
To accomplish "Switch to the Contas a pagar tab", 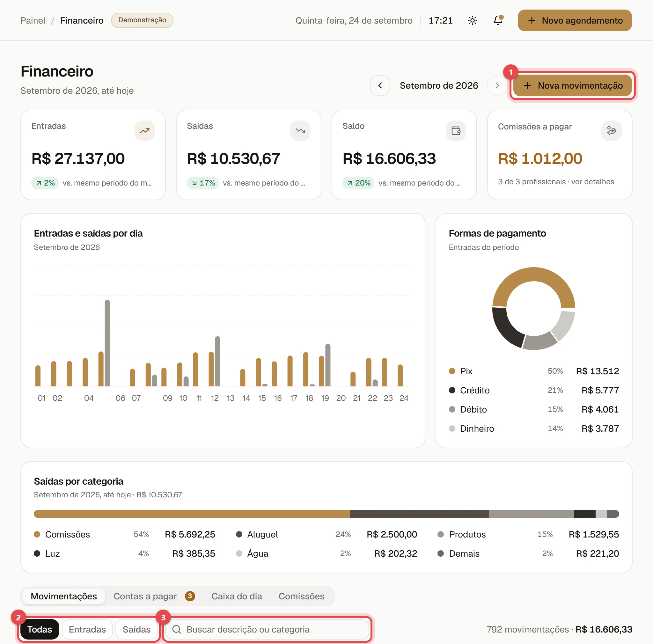I will (154, 596).
